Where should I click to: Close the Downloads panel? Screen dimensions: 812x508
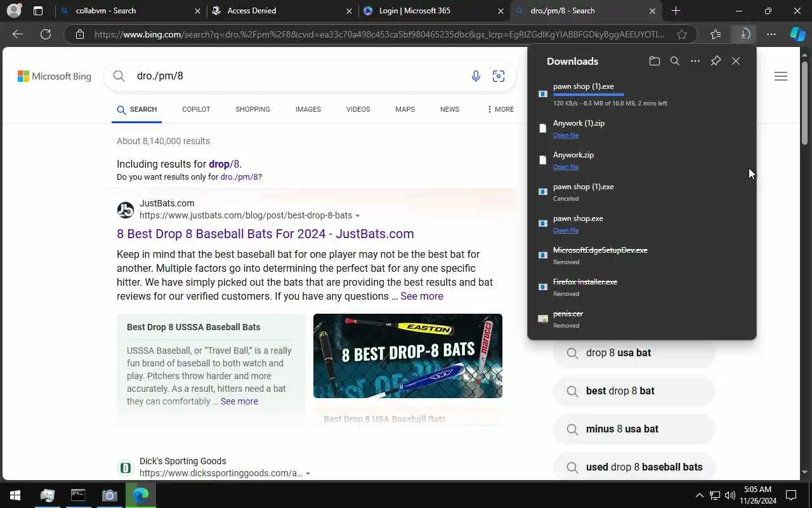click(x=736, y=61)
